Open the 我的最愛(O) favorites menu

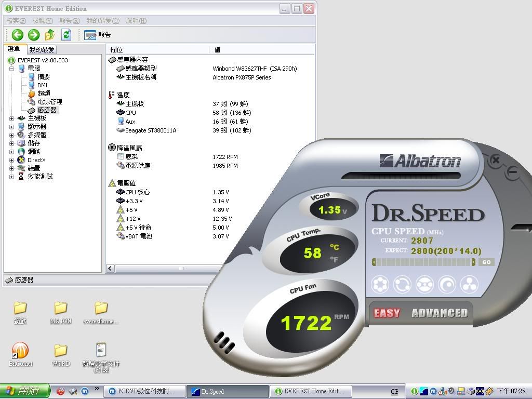[103, 21]
